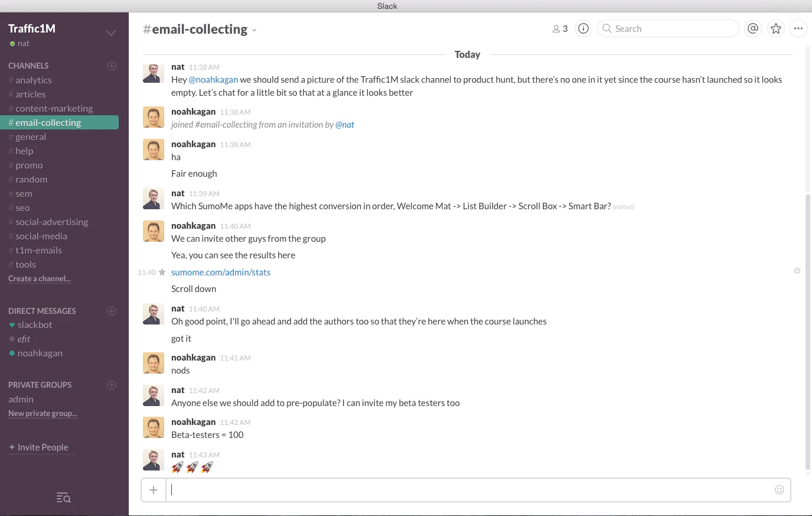This screenshot has width=812, height=516.
Task: Click the plus attachment button in message box
Action: 154,489
